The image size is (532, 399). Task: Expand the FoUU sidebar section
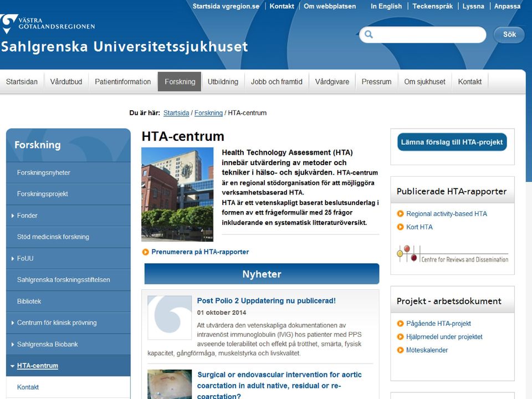pos(13,259)
